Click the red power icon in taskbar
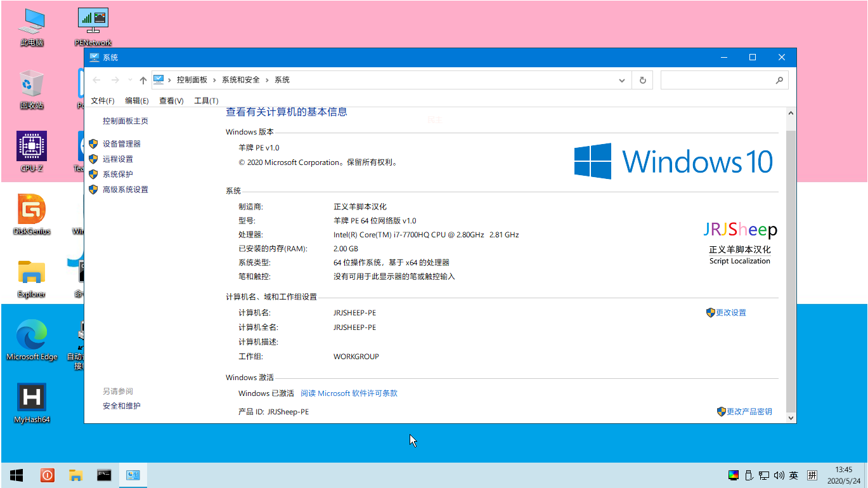868x488 pixels. click(x=47, y=475)
